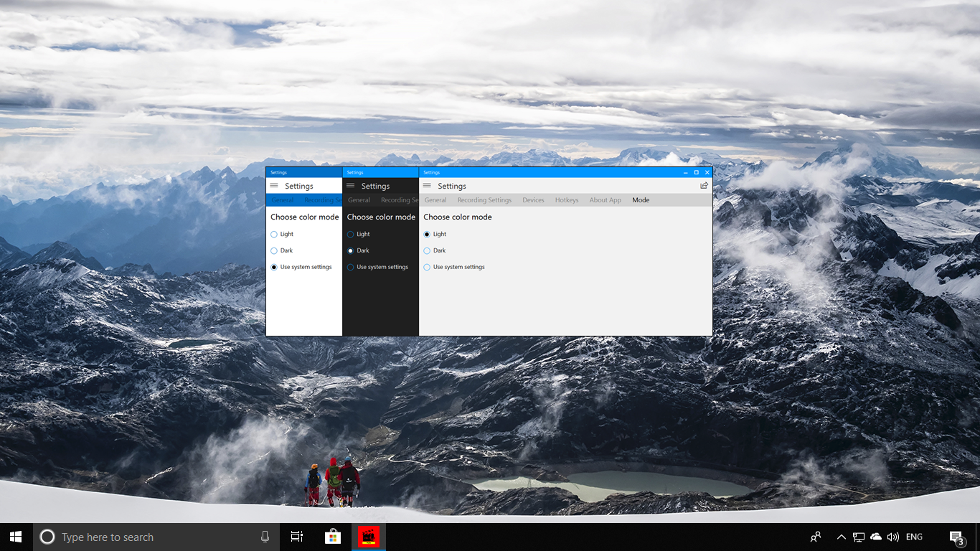Switch to the Hotkeys tab
This screenshot has width=980, height=551.
pyautogui.click(x=567, y=200)
